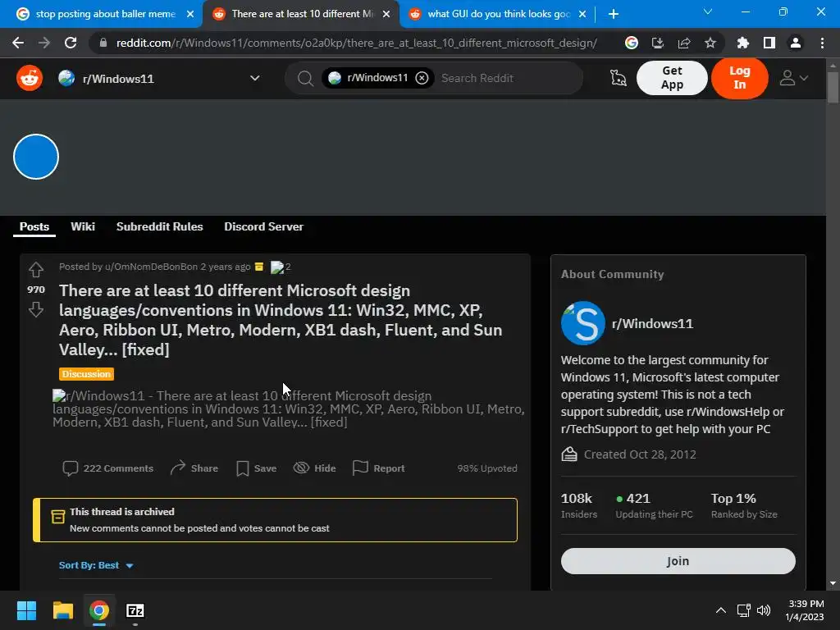The height and width of the screenshot is (630, 840).
Task: Click the Reddit snoo logo
Action: tap(30, 78)
